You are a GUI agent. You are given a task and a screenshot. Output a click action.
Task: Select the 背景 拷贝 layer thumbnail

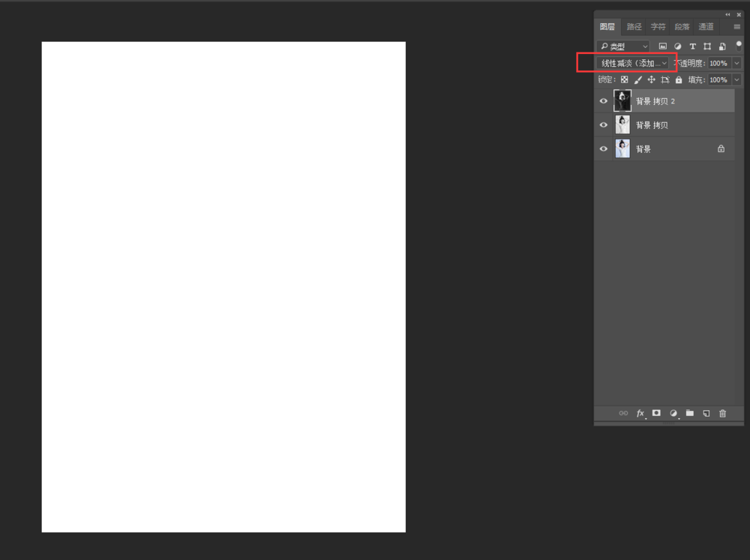[622, 124]
